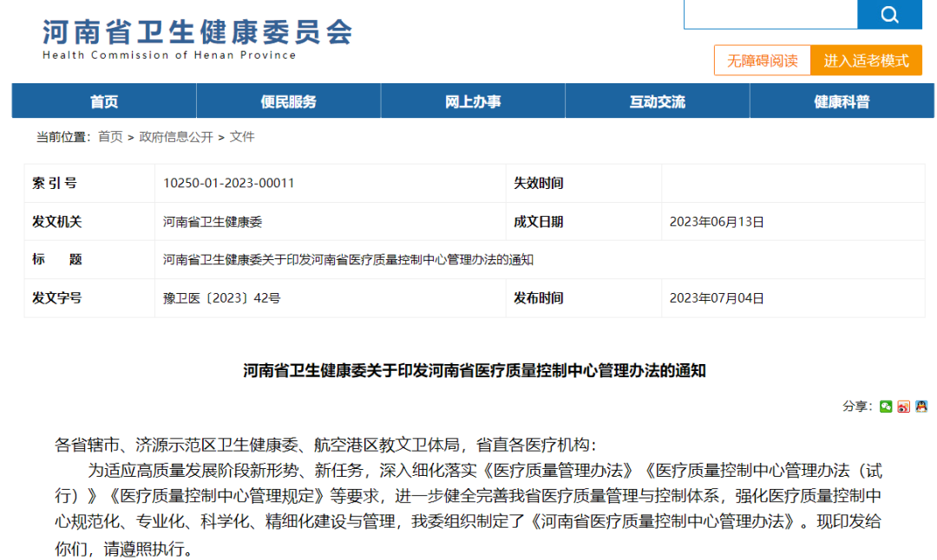Click 文件 breadcrumb link
This screenshot has width=937, height=560.
tap(242, 137)
